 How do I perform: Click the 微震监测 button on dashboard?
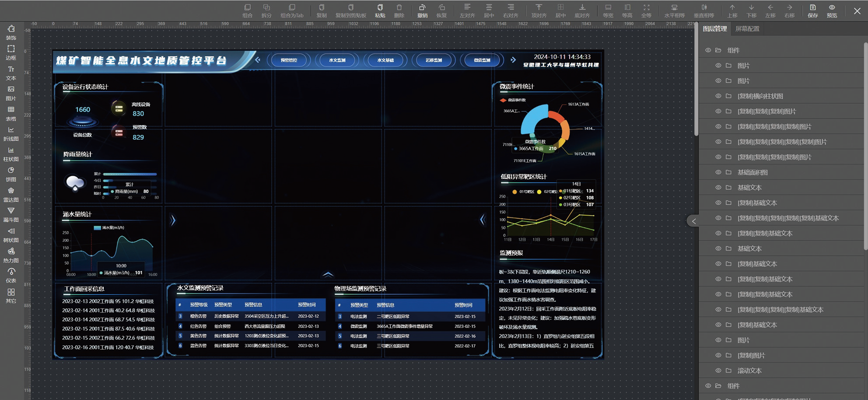482,60
